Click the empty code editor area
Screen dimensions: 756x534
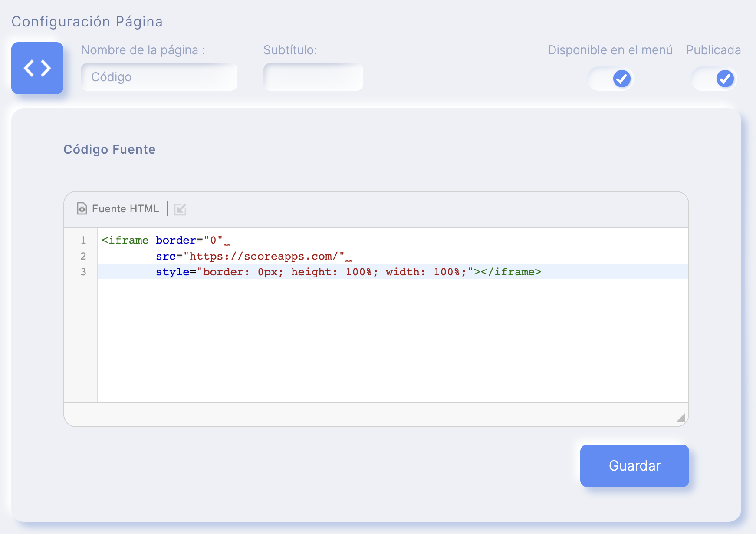tap(393, 341)
